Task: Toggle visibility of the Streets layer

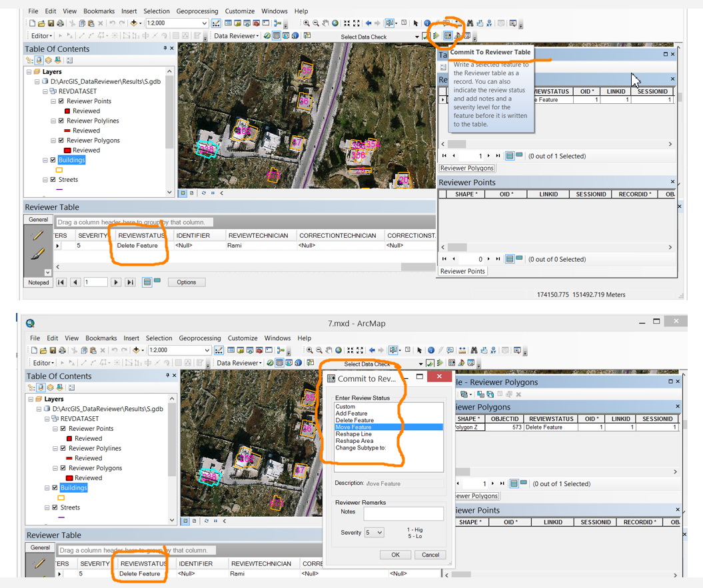Action: pos(53,179)
